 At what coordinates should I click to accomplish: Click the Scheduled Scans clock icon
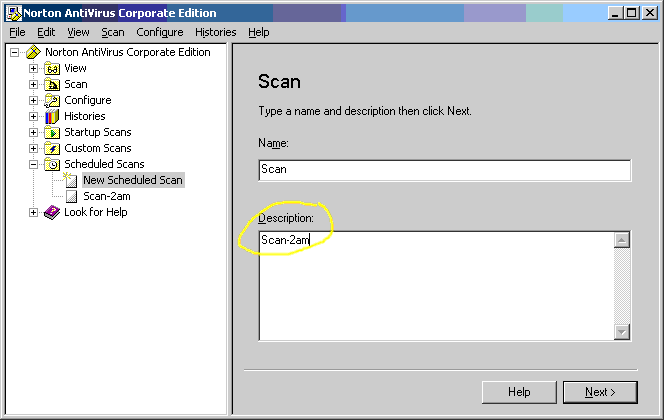click(x=52, y=164)
